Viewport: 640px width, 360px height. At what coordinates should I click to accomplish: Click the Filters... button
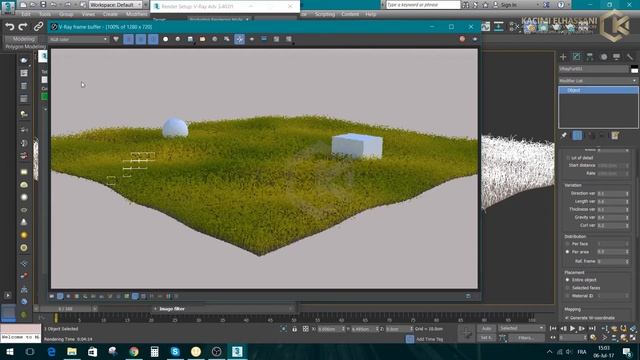point(526,338)
